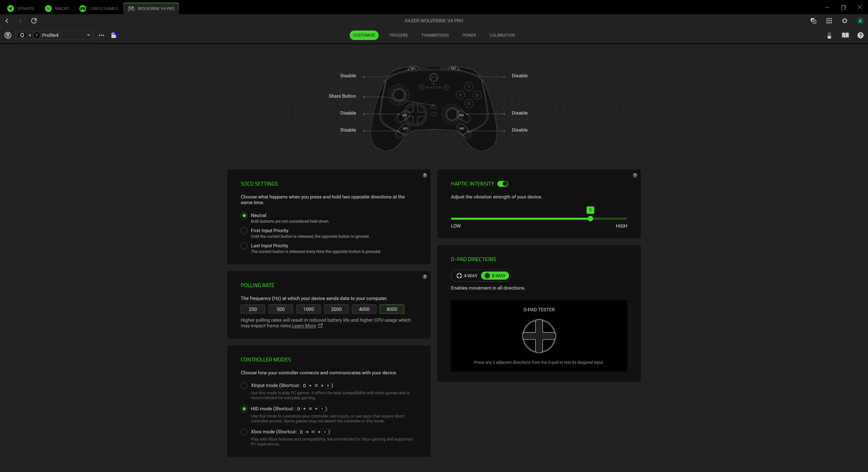Set polling rate to 250 Hz
Screen dimensions: 868x472
[x=253, y=309]
